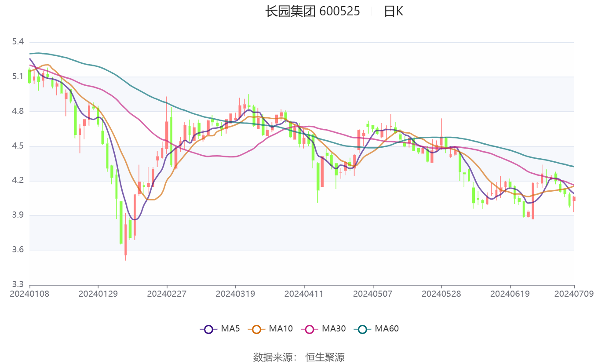This screenshot has height=364, width=598.
Task: Click the 3.6 price axis label
Action: 18,250
